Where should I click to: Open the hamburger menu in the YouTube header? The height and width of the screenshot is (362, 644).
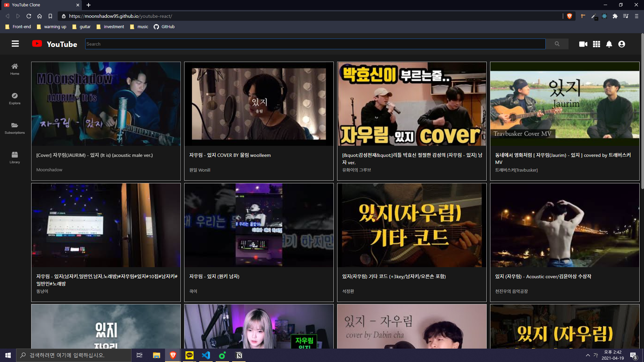point(15,44)
